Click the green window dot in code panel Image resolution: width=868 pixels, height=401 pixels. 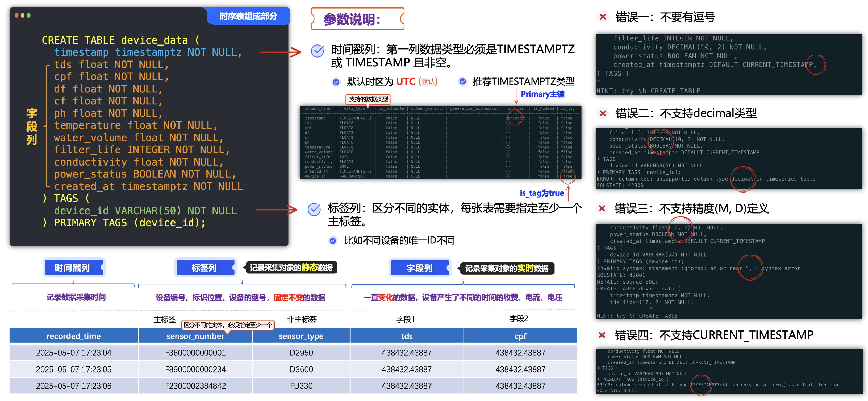[29, 15]
